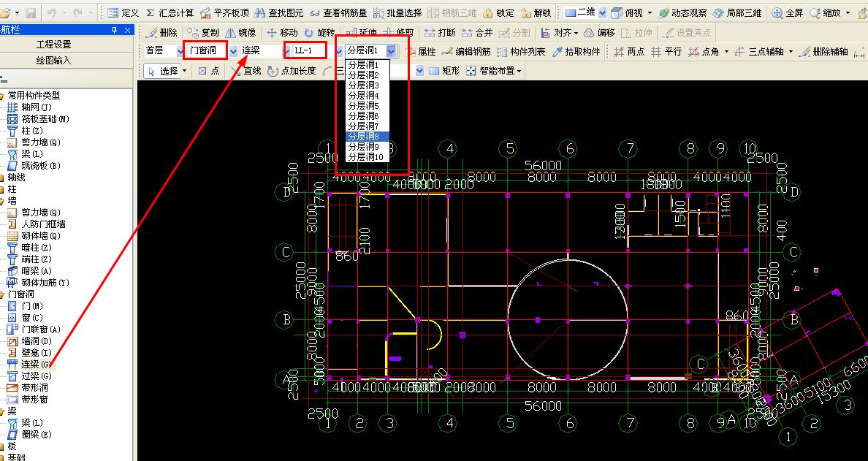Screen dimensions: 868x461
Task: Choose 矩形 rectangle draw mode
Action: coord(444,71)
